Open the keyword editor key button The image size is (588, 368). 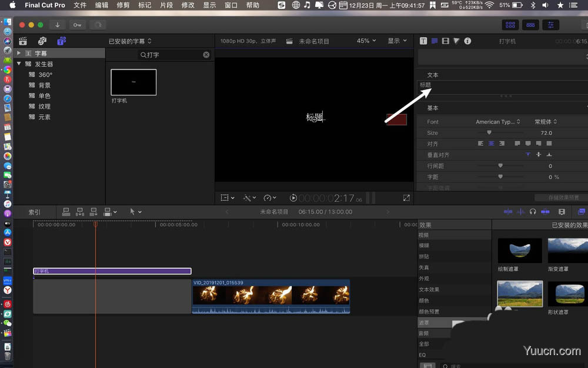pos(77,25)
